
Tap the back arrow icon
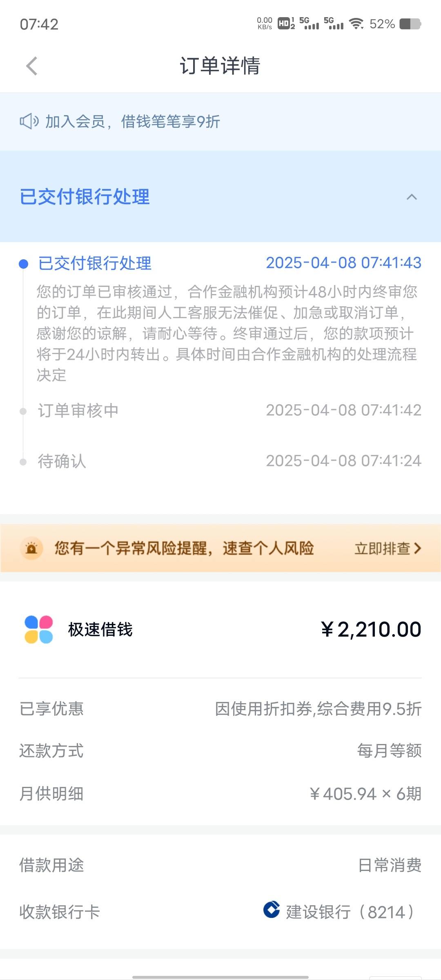tap(32, 66)
